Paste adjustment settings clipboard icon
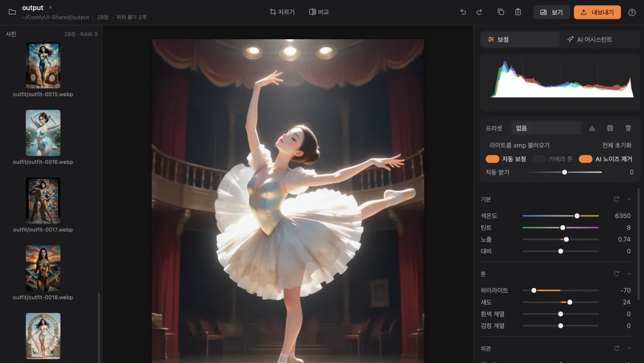644x363 pixels. coord(518,12)
